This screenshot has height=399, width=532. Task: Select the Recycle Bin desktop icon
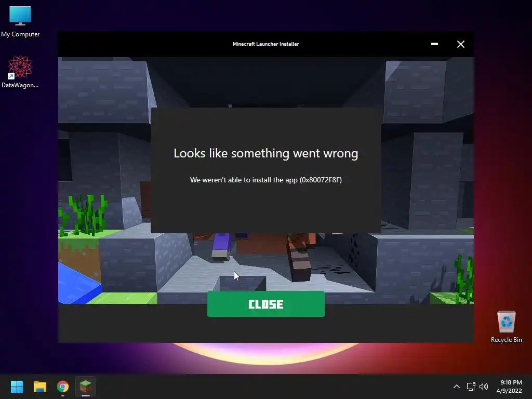[506, 327]
